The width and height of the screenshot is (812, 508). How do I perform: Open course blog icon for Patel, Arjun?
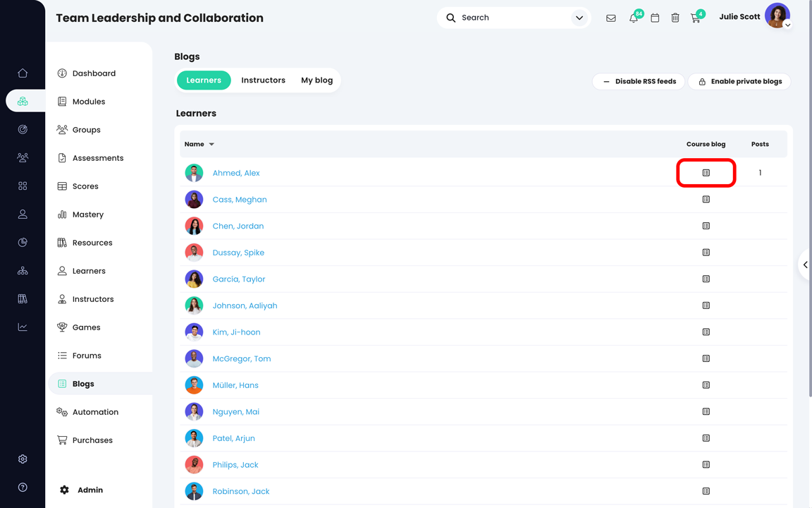706,438
